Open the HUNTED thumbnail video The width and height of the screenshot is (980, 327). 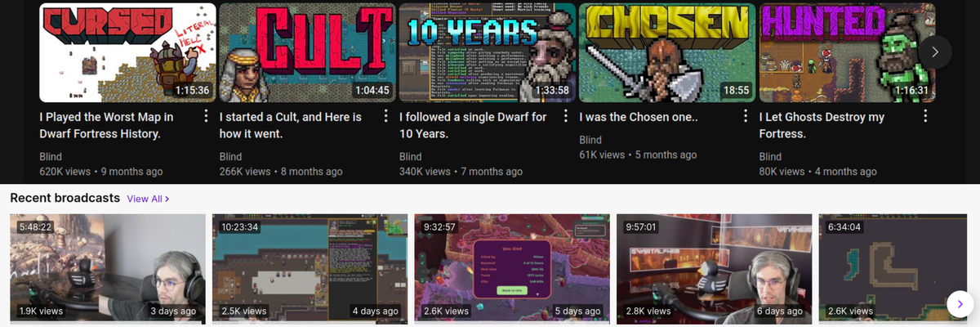tap(846, 52)
